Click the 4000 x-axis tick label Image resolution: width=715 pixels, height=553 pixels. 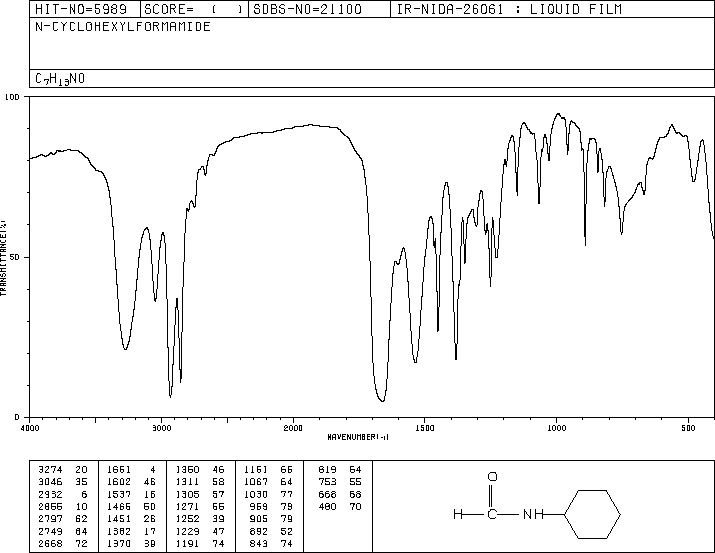point(30,428)
